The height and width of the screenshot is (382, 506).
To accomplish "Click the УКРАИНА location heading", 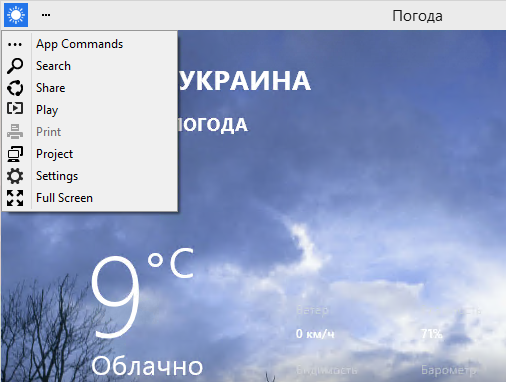I will 245,81.
